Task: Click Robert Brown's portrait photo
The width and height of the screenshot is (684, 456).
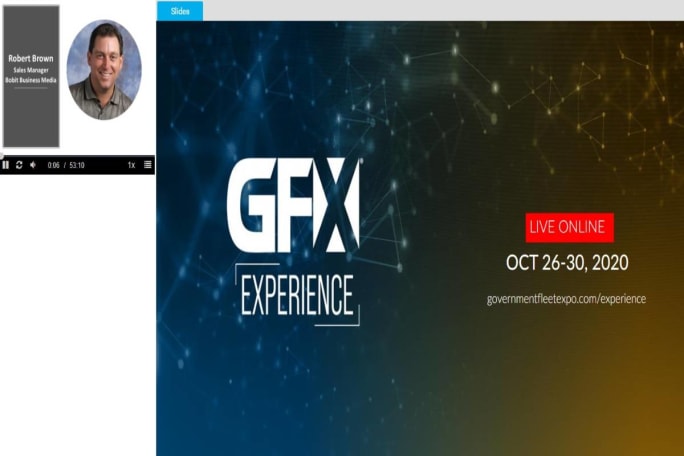Action: pos(104,70)
